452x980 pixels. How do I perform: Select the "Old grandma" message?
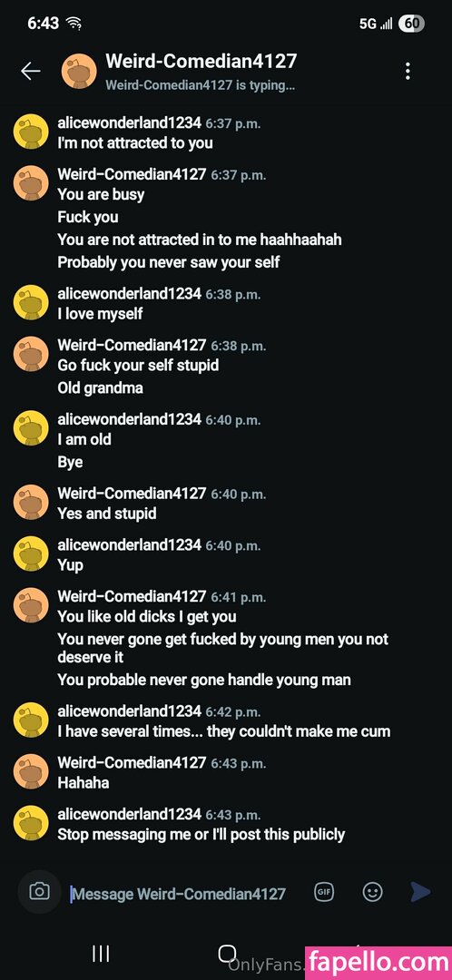100,387
